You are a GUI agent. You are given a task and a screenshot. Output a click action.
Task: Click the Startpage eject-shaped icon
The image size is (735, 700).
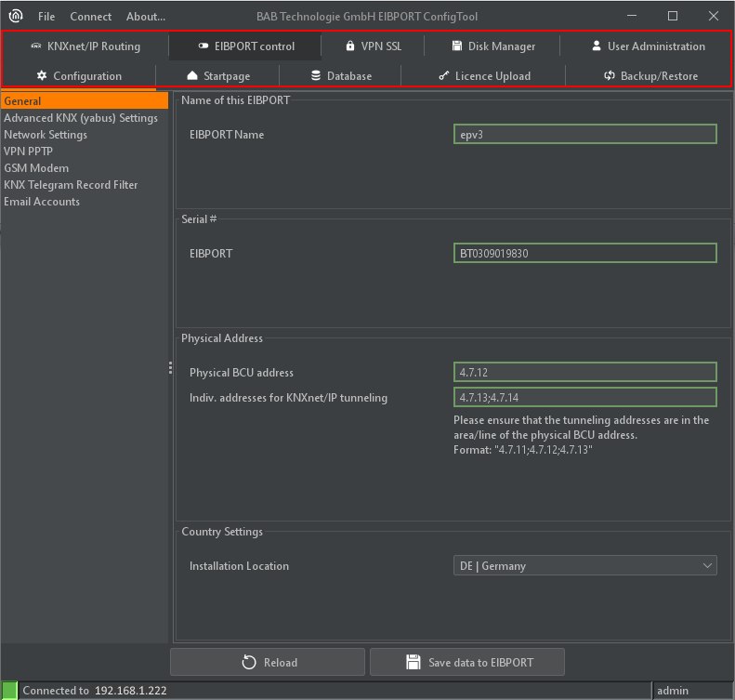click(x=192, y=76)
